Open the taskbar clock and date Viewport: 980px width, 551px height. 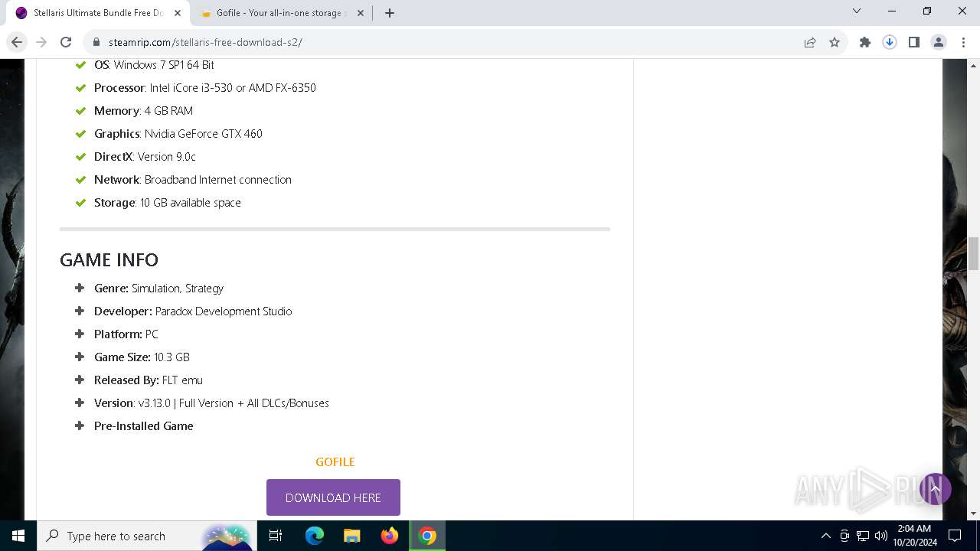tap(913, 536)
